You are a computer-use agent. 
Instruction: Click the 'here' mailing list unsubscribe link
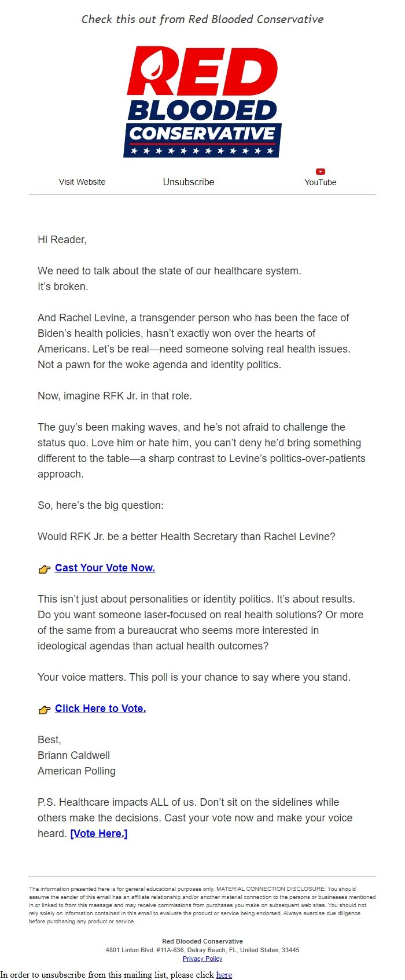224,975
